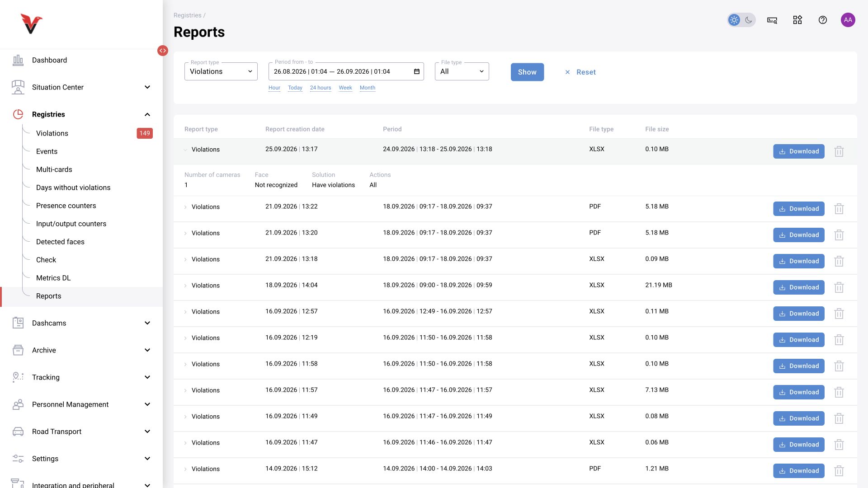The image size is (868, 488).
Task: Reset the report filters
Action: pos(580,72)
